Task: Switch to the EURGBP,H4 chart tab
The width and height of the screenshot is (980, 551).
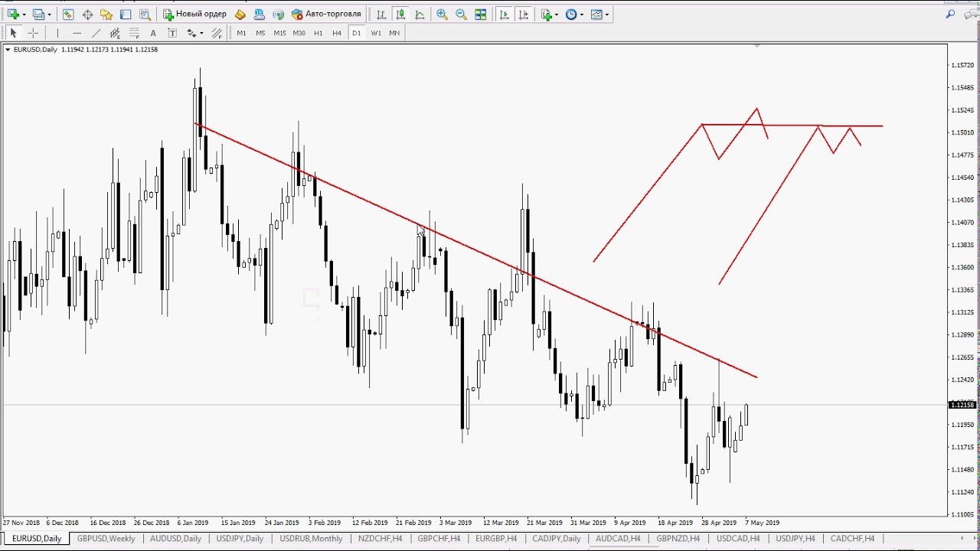Action: (x=496, y=539)
